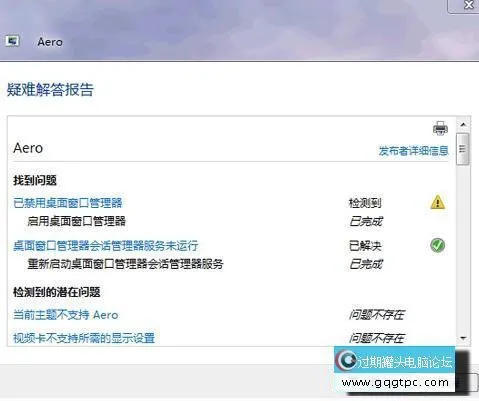Screen dimensions: 479x401
Task: Click the Aero troubleshooter title icon
Action: tap(12, 41)
